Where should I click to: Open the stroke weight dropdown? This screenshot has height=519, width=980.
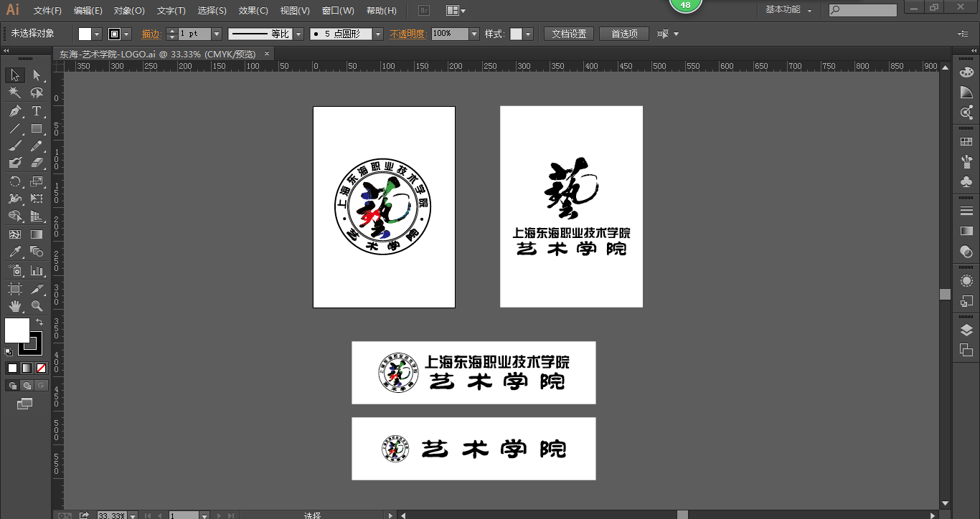pos(216,33)
